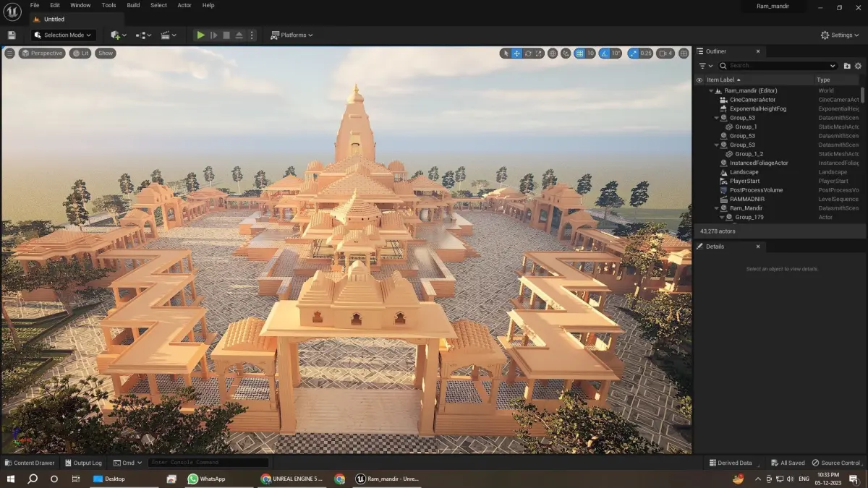Open the Actor menu
The image size is (868, 488).
184,5
